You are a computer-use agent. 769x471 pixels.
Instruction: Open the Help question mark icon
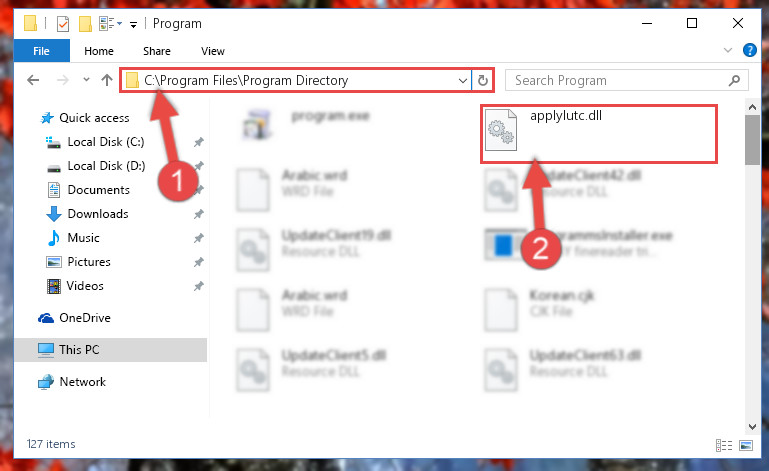pos(749,50)
